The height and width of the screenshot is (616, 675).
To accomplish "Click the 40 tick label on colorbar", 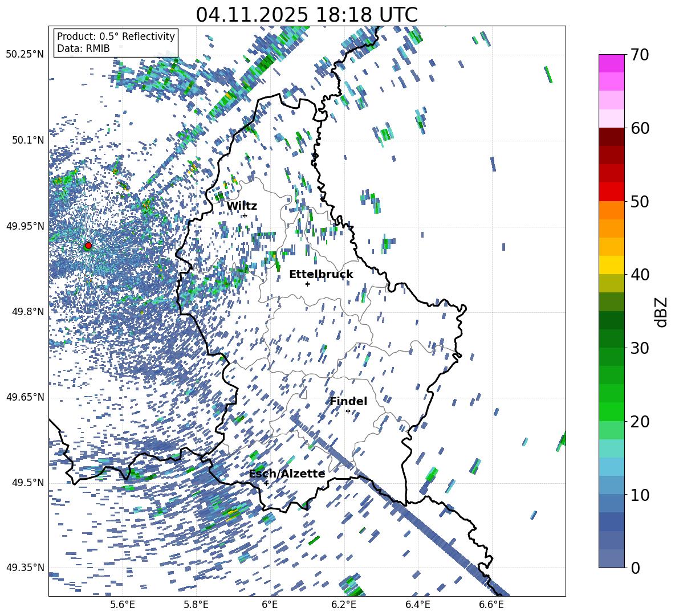I will point(640,275).
